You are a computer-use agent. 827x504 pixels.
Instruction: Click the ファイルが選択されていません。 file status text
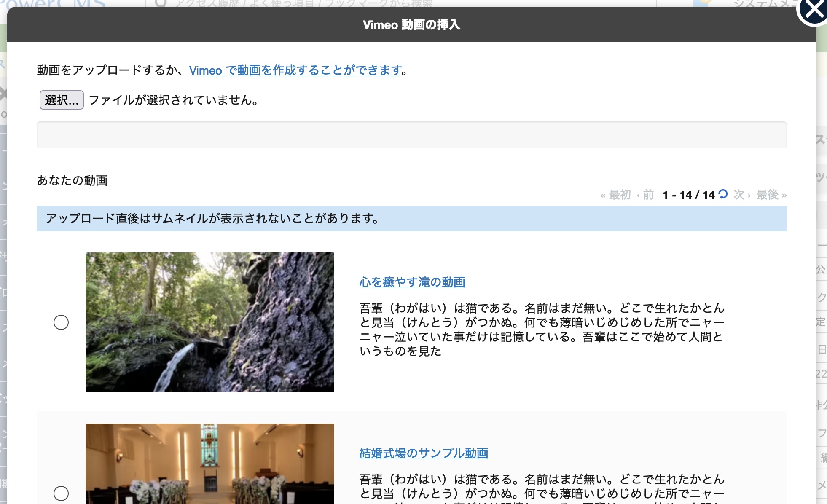point(174,100)
